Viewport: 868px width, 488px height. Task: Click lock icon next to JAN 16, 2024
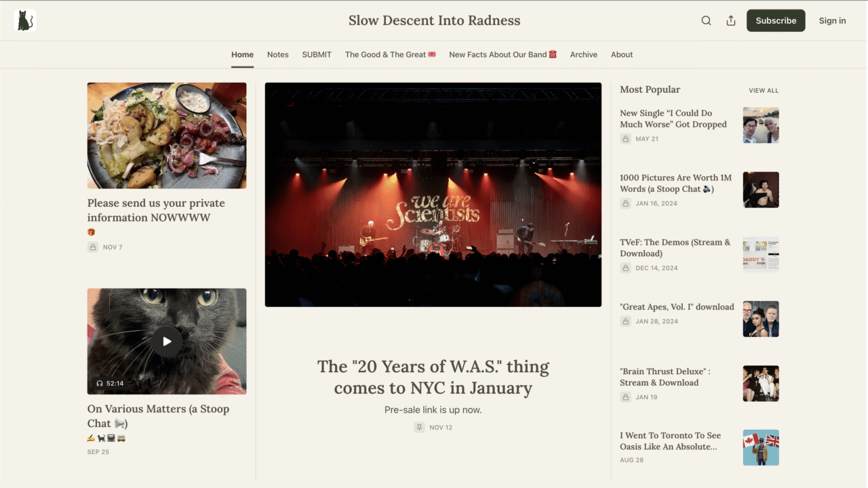point(626,203)
